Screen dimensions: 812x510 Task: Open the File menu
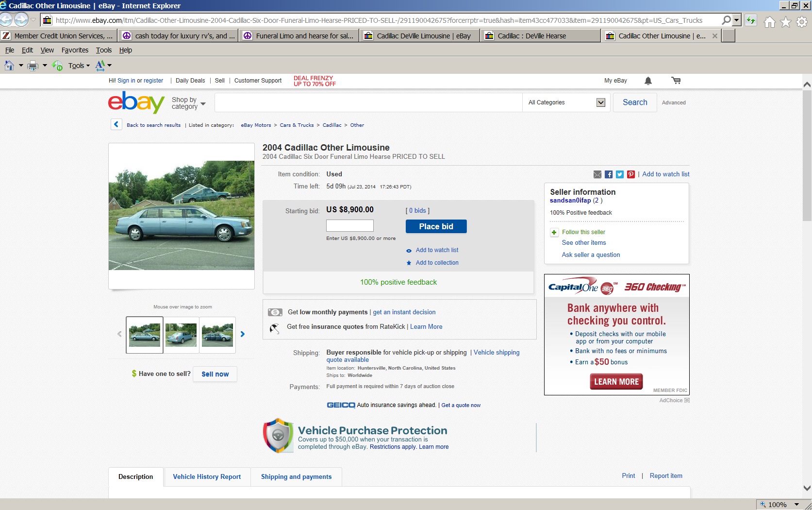pos(10,50)
